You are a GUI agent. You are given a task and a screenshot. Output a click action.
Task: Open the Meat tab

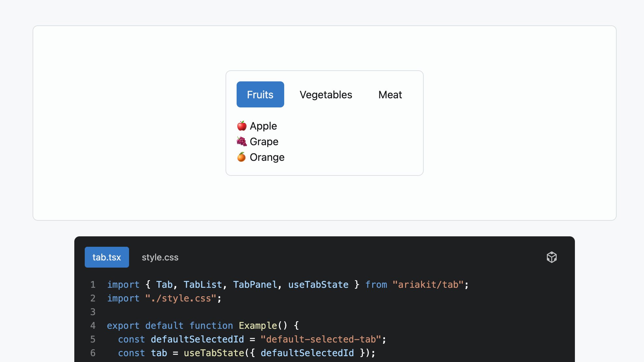(x=390, y=94)
